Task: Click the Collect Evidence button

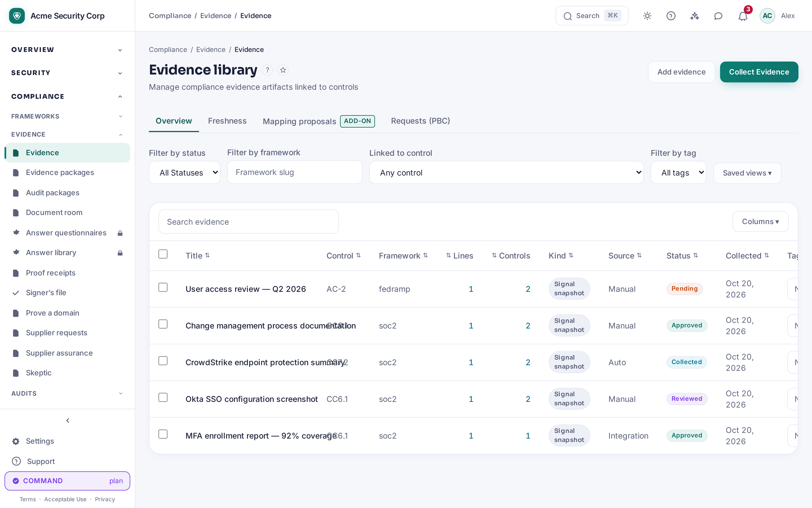Action: 759,72
